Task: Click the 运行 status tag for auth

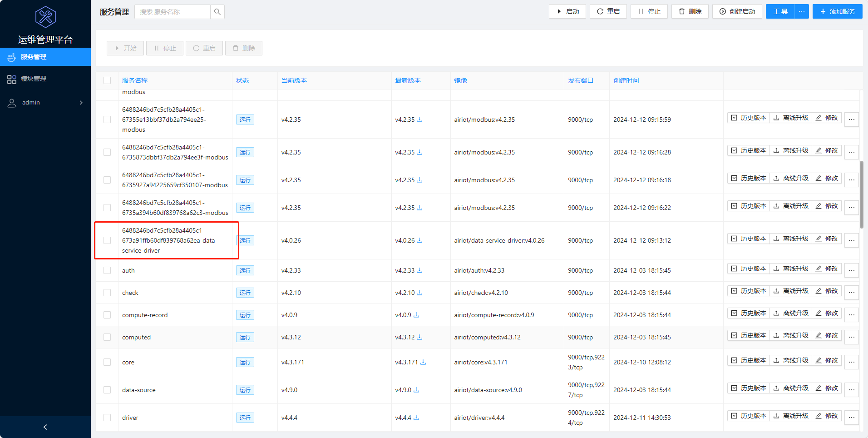Action: click(245, 270)
